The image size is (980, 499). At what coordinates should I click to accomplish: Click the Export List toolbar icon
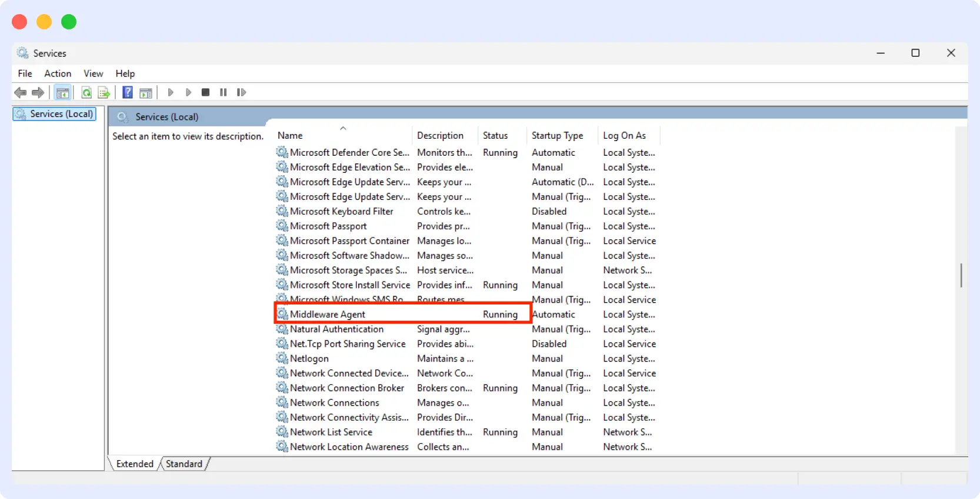coord(104,92)
